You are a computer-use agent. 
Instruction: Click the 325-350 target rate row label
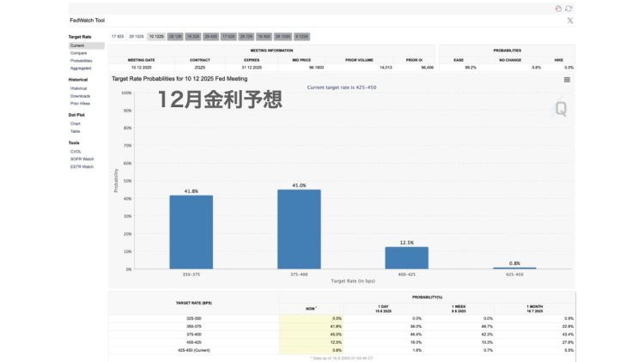tap(194, 318)
